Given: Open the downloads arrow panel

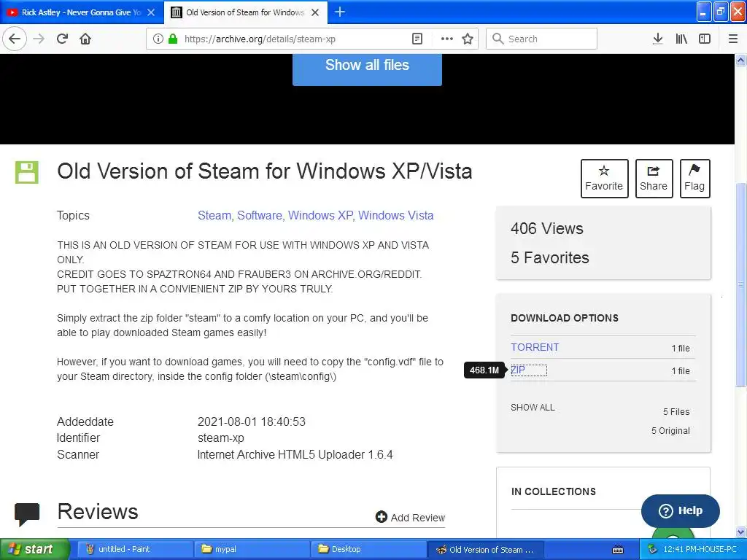Looking at the screenshot, I should [x=657, y=39].
